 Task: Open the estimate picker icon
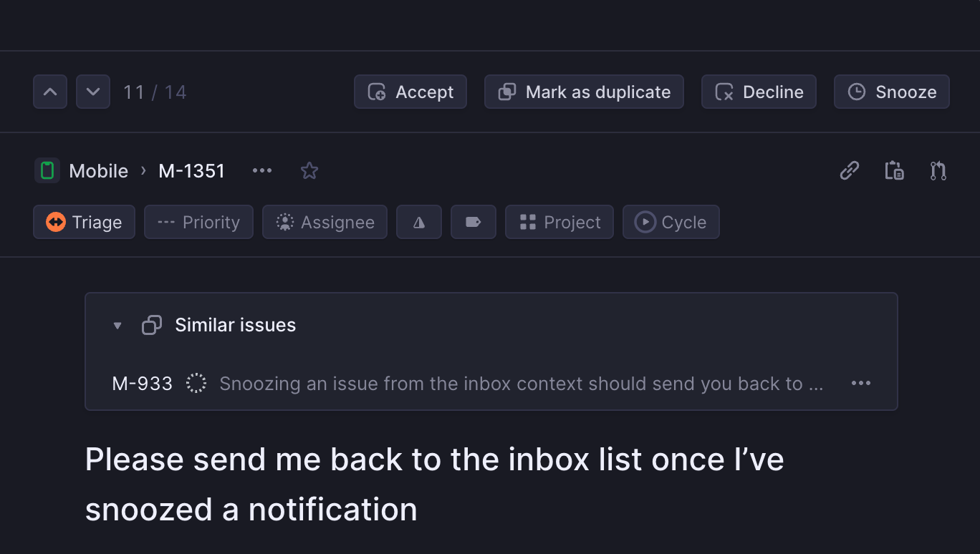click(419, 222)
